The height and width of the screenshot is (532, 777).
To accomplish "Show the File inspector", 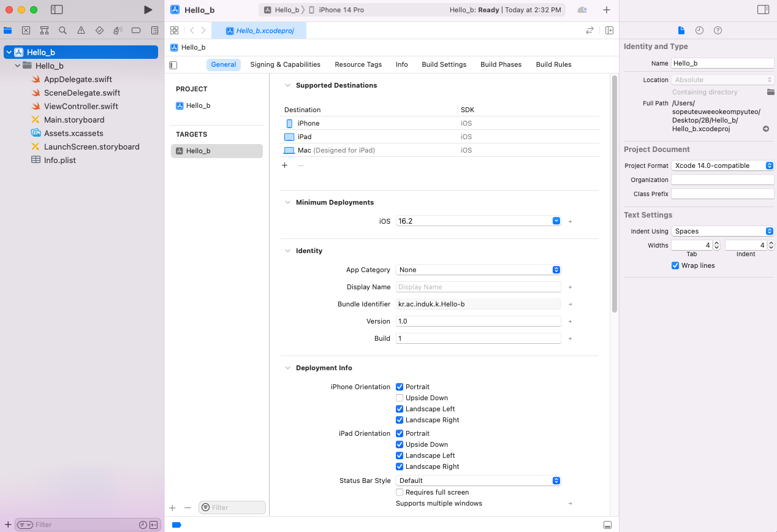I will click(x=681, y=31).
